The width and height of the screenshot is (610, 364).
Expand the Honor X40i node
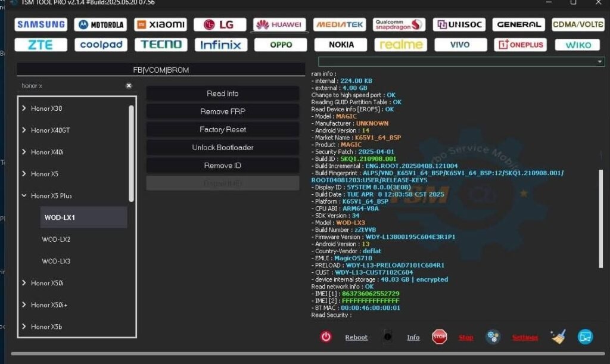click(24, 152)
